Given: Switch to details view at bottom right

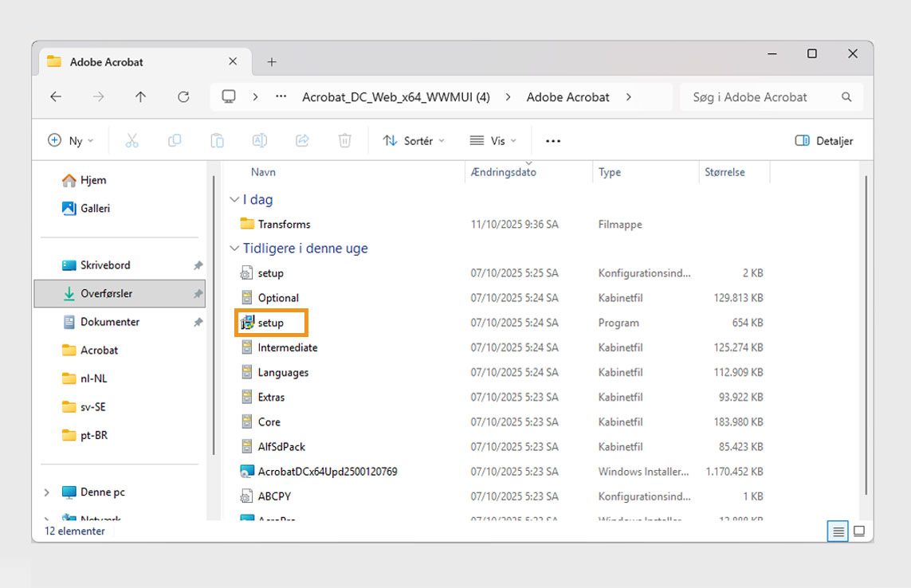Looking at the screenshot, I should coord(838,531).
